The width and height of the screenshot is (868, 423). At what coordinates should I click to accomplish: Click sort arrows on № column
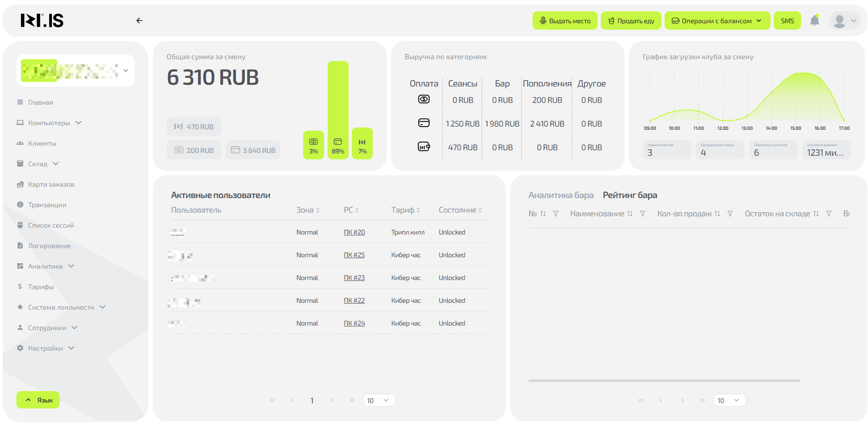(x=543, y=214)
